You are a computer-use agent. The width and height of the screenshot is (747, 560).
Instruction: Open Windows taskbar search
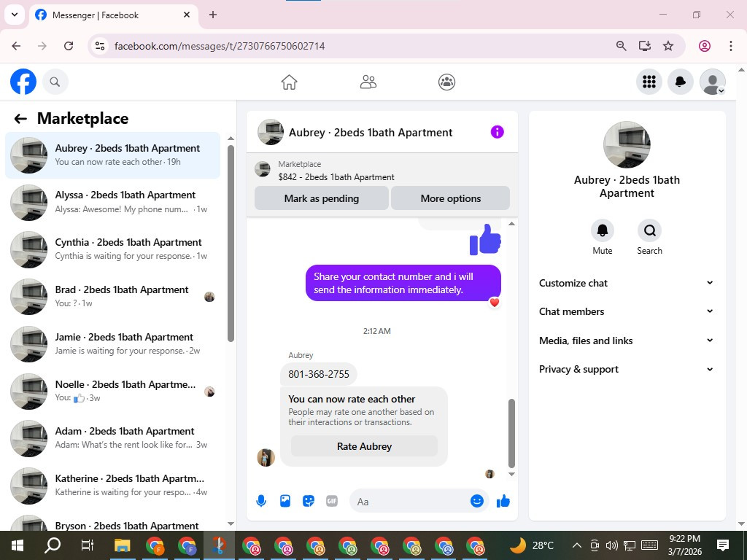tap(53, 545)
